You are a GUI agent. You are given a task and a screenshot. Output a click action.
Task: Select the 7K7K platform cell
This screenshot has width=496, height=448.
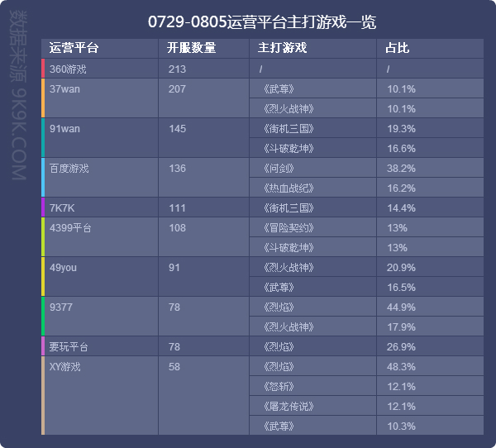(100, 207)
